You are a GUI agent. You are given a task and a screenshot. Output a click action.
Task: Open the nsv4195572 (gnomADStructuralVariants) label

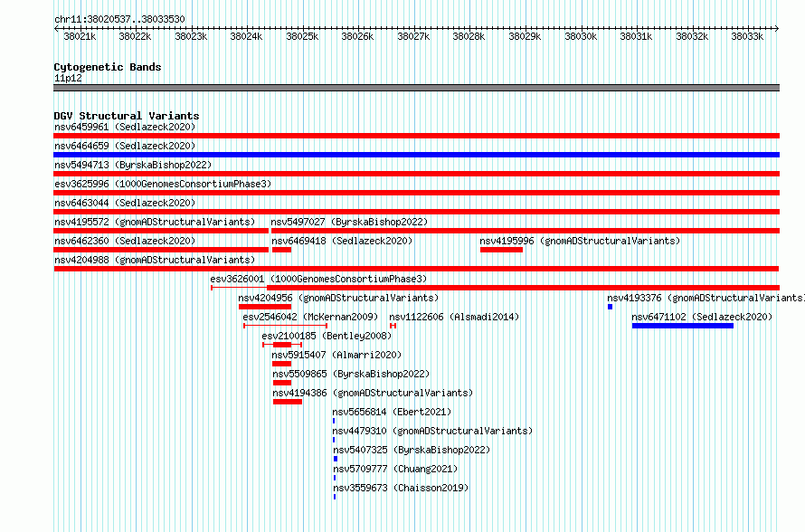155,222
